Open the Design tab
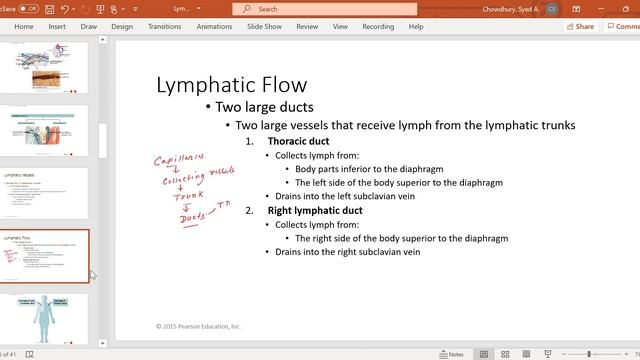This screenshot has width=640, height=360. [x=122, y=27]
